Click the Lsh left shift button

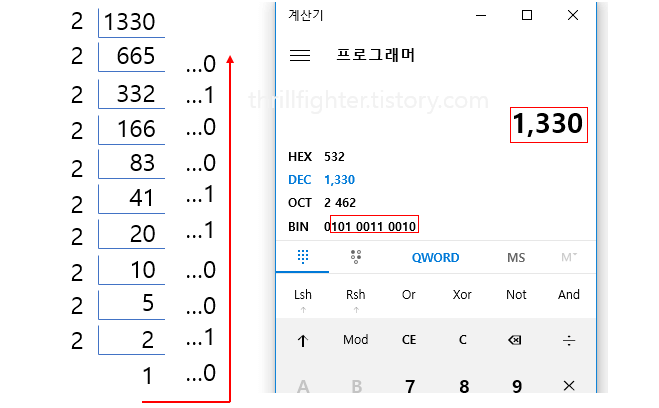303,295
